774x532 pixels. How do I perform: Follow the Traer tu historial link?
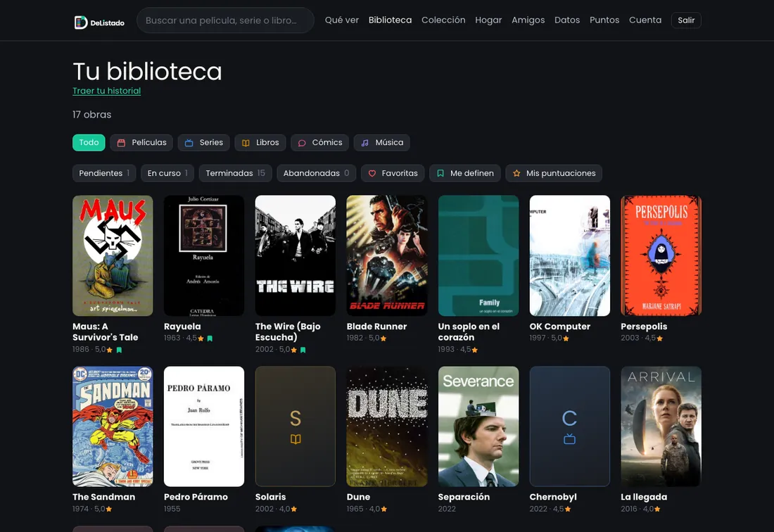coord(107,91)
